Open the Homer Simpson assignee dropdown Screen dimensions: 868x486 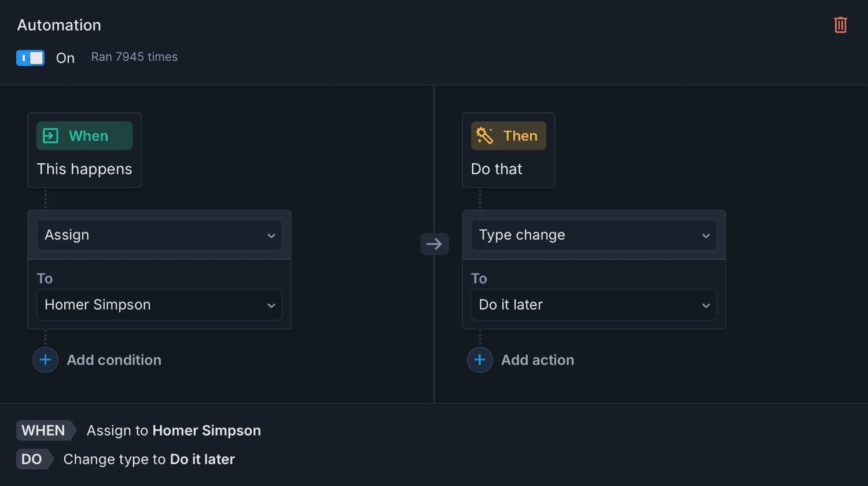click(159, 305)
